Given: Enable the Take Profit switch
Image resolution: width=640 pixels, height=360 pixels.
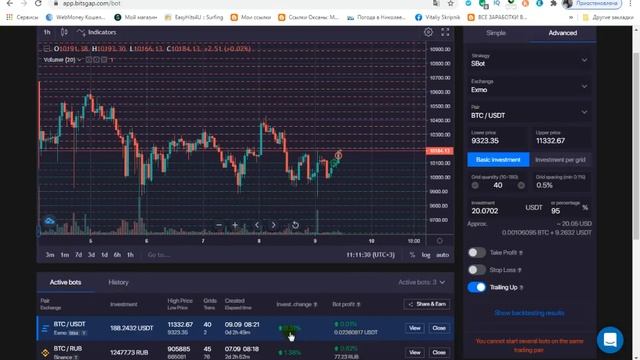Looking at the screenshot, I should tap(476, 253).
